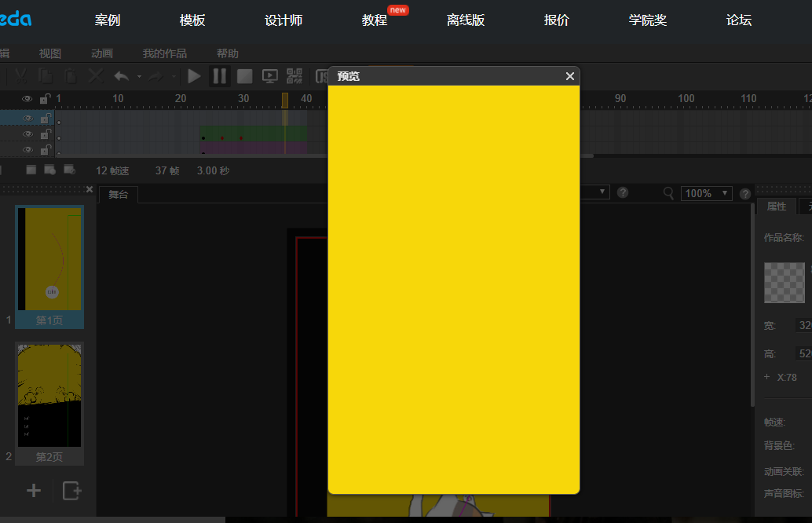
Task: Open the 教程 navigation link
Action: click(x=375, y=20)
